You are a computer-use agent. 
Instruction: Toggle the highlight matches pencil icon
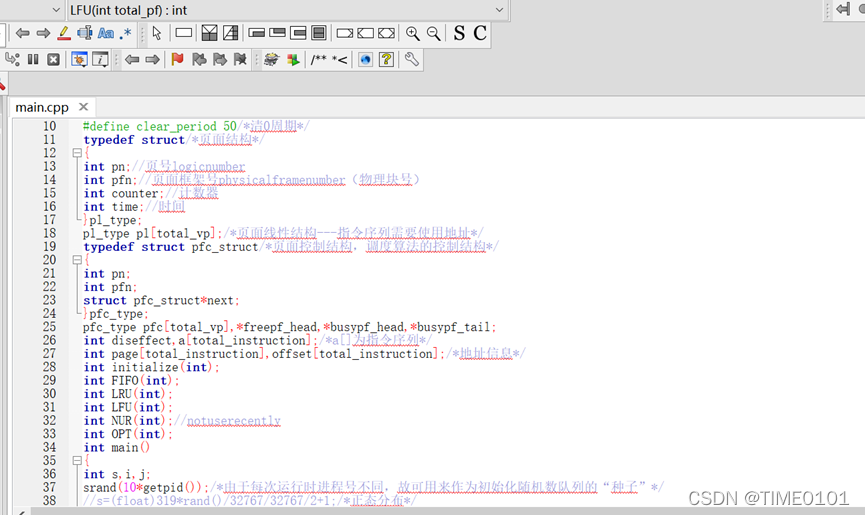click(x=64, y=33)
